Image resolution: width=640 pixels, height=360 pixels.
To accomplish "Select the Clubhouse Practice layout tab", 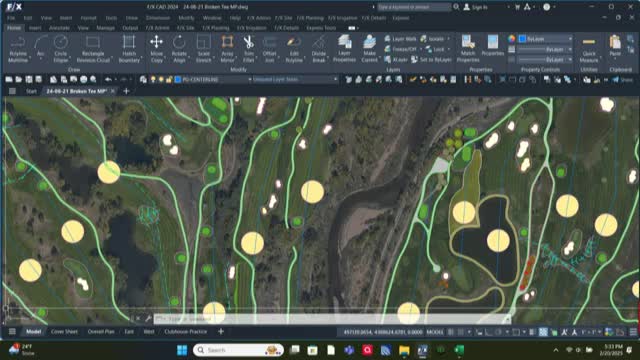I will 186,332.
